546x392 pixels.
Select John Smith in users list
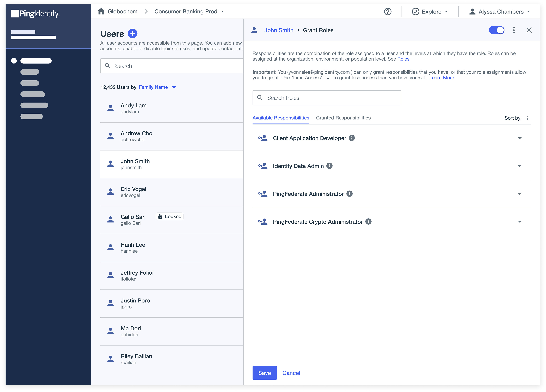coord(172,164)
